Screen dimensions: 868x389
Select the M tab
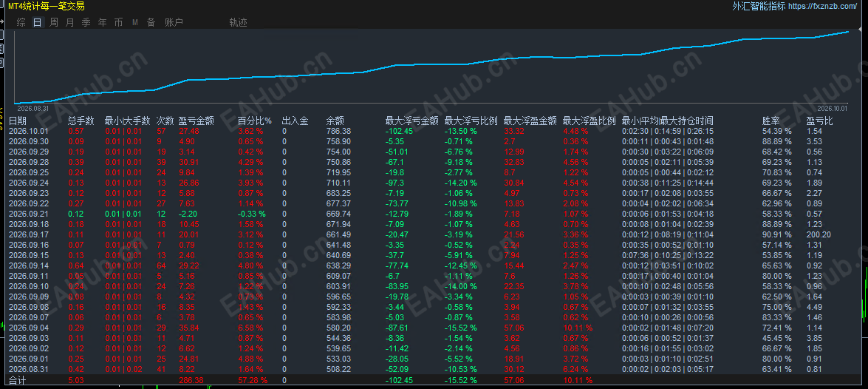135,23
